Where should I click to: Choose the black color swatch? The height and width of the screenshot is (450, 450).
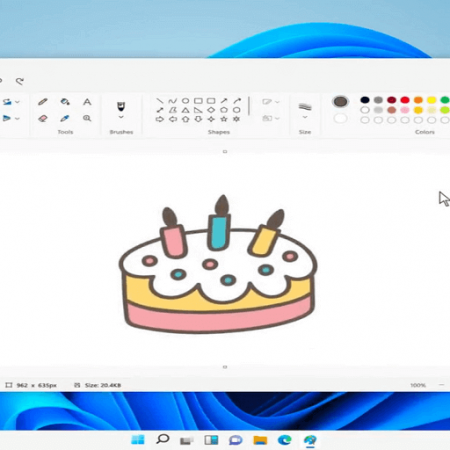(x=365, y=100)
